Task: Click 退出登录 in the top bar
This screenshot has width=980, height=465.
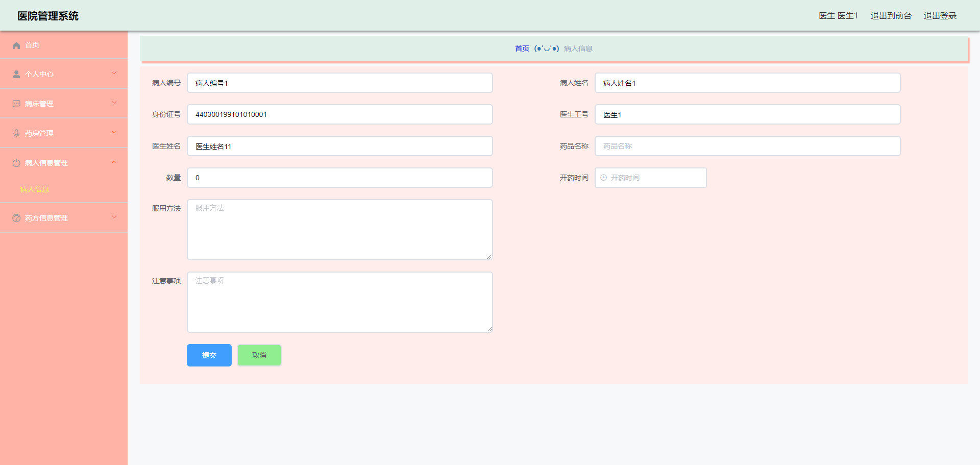Action: tap(940, 16)
